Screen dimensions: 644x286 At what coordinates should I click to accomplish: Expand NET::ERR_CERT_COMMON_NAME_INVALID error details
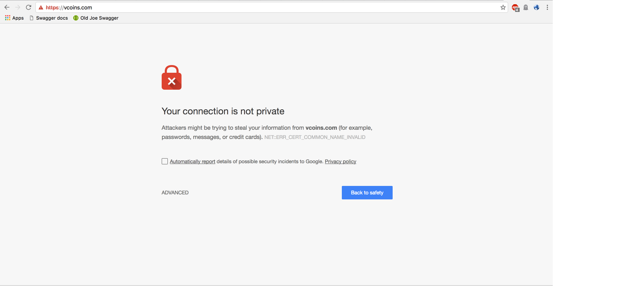[x=315, y=137]
